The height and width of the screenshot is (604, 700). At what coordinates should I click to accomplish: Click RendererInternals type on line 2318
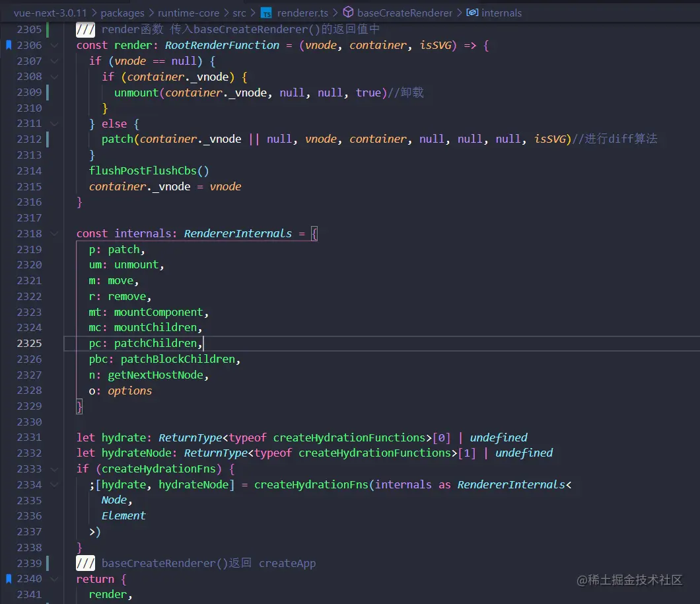(x=238, y=234)
